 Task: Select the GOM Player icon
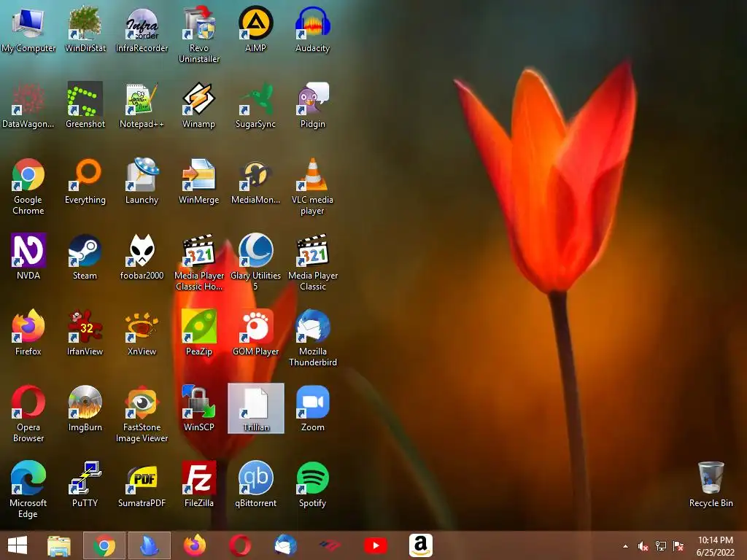coord(256,332)
